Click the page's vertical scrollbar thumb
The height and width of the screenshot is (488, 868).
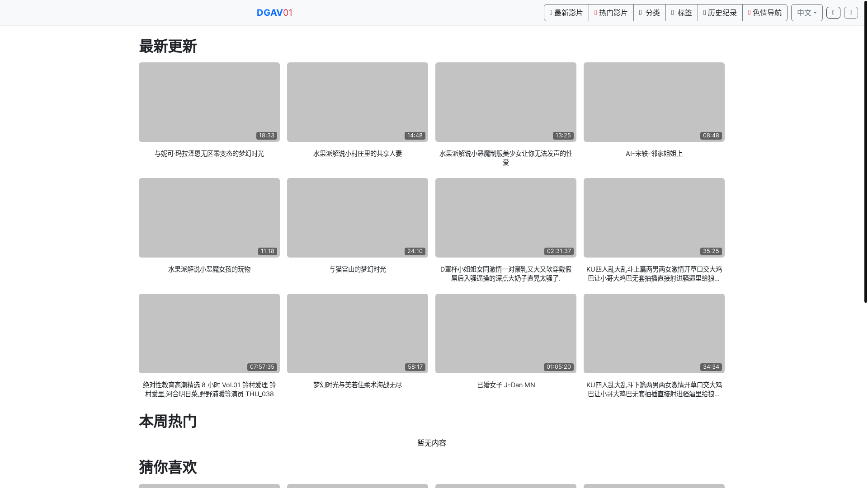coord(865,151)
